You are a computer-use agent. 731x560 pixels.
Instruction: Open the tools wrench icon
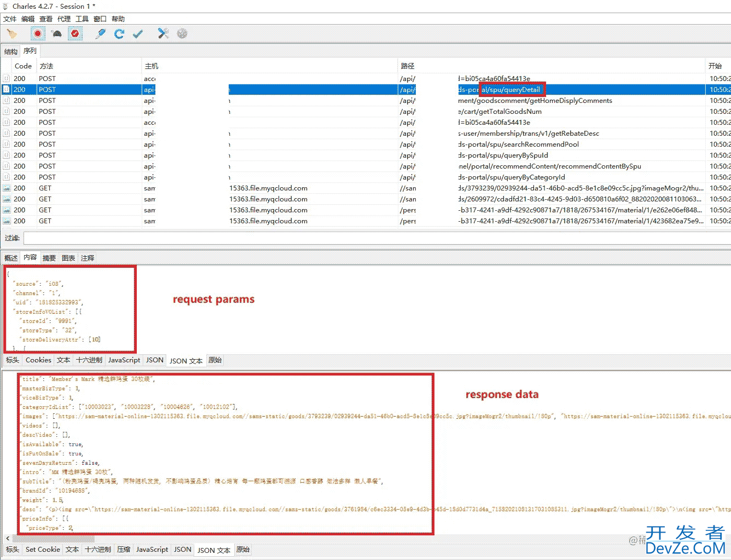[x=163, y=34]
